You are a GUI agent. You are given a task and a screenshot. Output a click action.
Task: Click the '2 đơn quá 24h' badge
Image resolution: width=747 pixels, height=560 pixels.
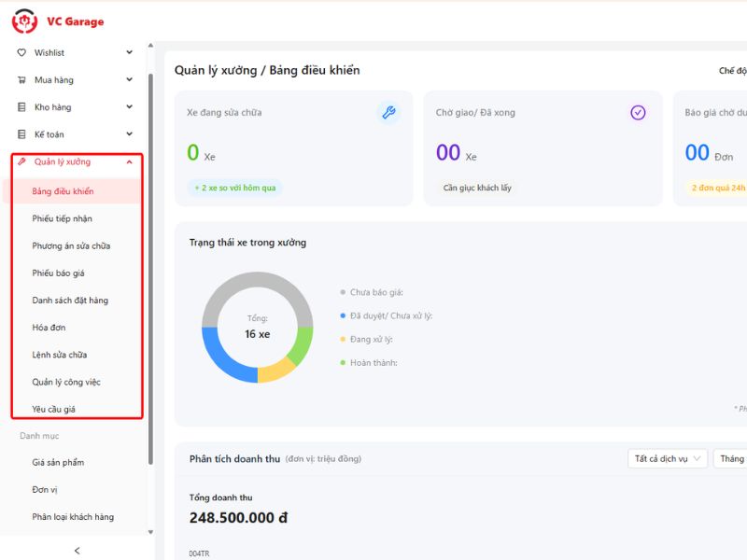click(x=717, y=188)
